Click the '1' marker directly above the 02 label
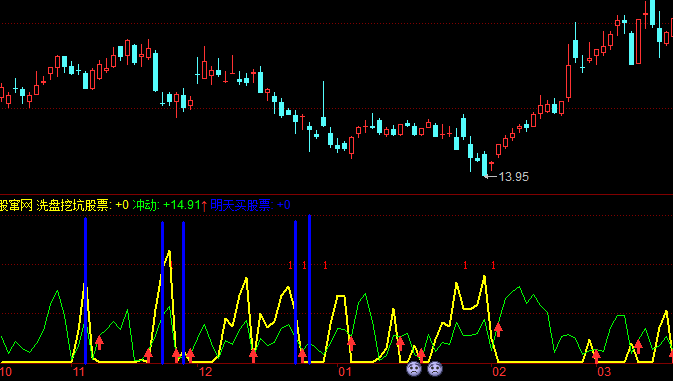The height and width of the screenshot is (381, 673). pos(493,265)
